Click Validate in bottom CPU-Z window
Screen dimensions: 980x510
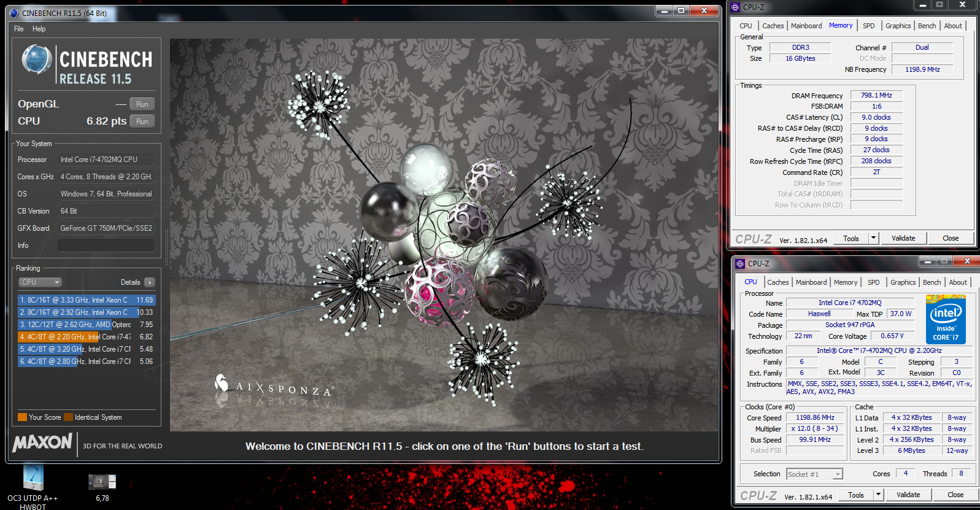tap(908, 495)
